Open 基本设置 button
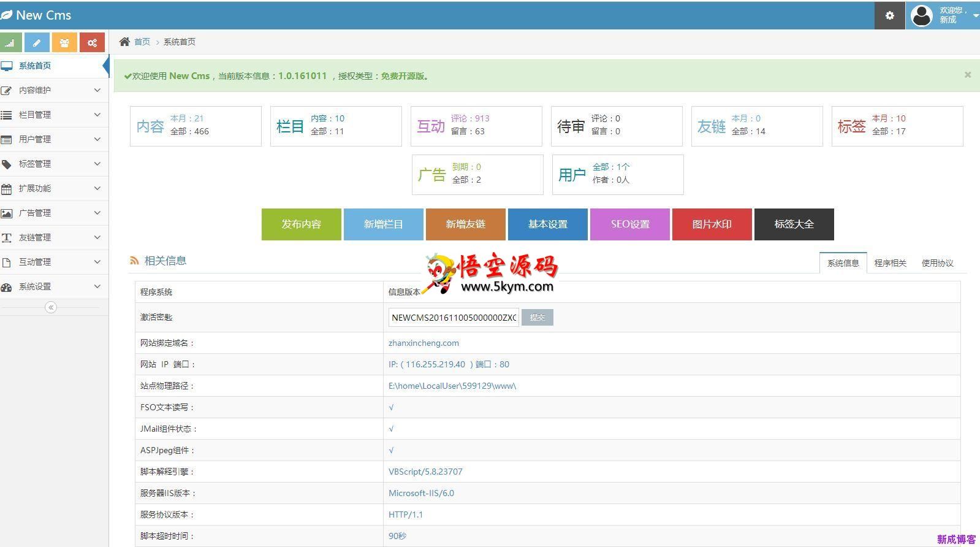The image size is (980, 547). coord(547,224)
